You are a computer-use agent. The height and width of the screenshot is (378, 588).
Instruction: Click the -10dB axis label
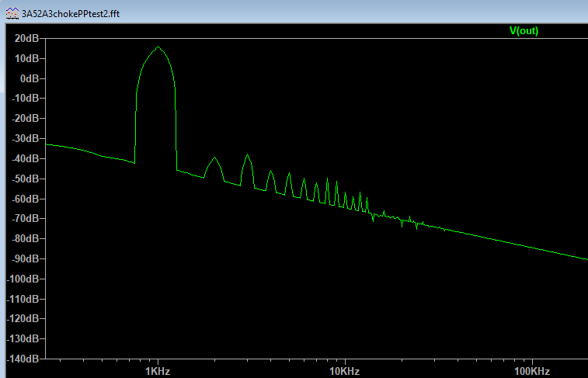[25, 98]
